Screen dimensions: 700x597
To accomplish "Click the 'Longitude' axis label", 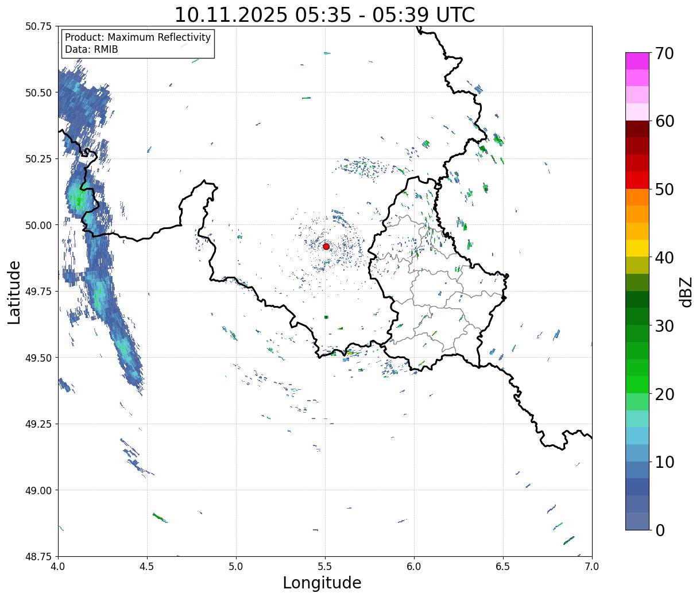I will click(322, 583).
